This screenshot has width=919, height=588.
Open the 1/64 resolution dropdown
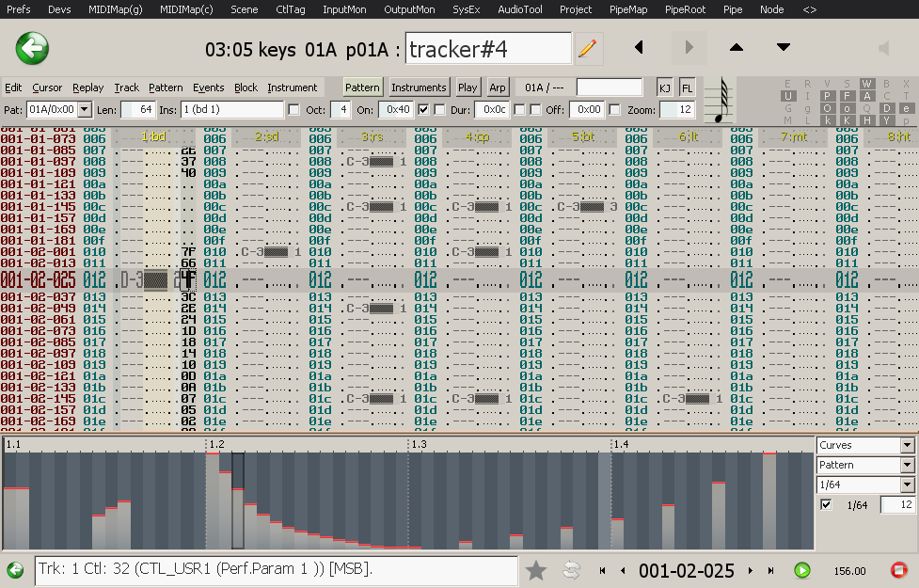pos(907,485)
